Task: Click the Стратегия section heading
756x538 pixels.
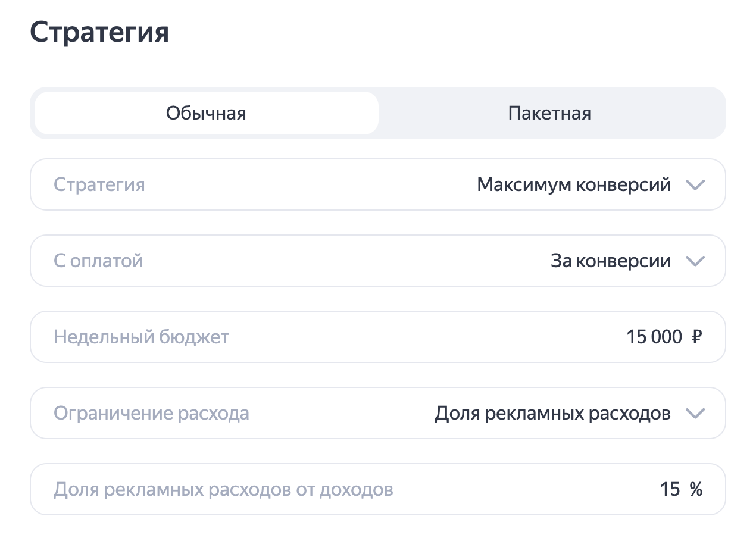Action: click(x=99, y=33)
